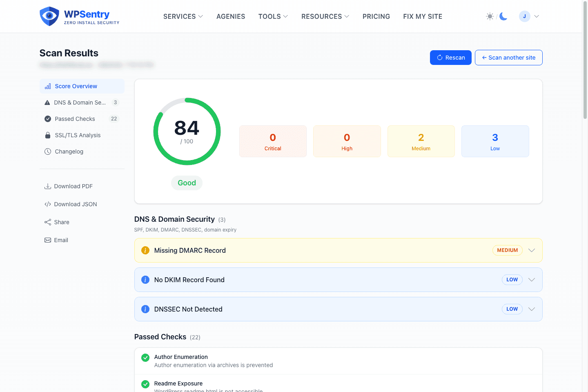588x392 pixels.
Task: Expand DNSSEC Not Detected chevron
Action: tap(532, 309)
